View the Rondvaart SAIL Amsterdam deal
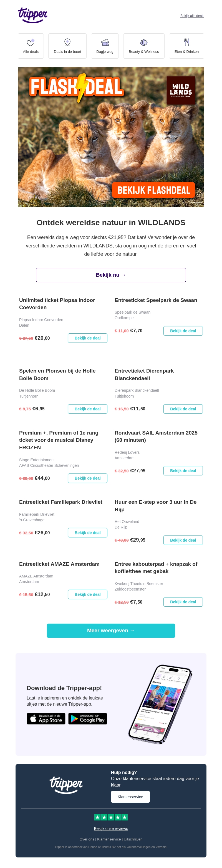The image size is (222, 868). 183,471
